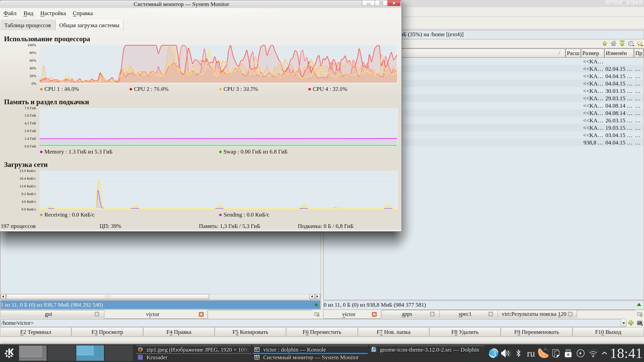Image resolution: width=644 pixels, height=362 pixels.
Task: Click the green plus icon beside command line
Action: coord(631,323)
